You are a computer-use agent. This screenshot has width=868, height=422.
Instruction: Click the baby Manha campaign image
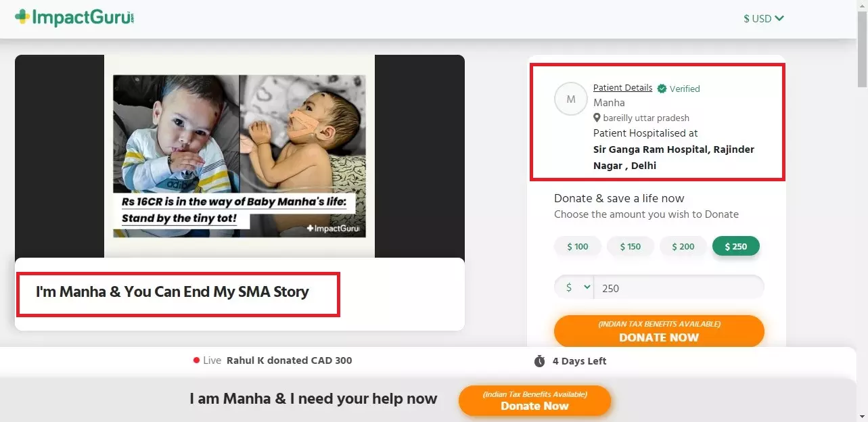coord(239,156)
